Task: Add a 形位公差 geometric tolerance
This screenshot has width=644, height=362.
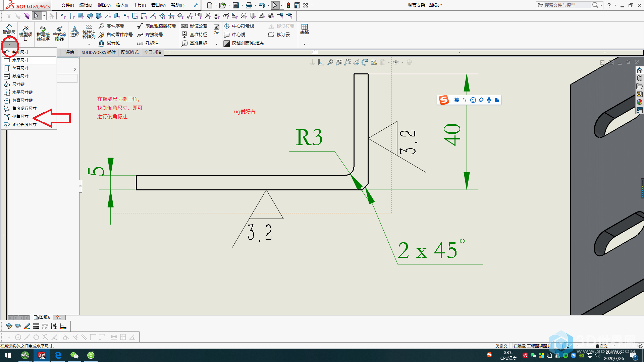Action: point(194,26)
